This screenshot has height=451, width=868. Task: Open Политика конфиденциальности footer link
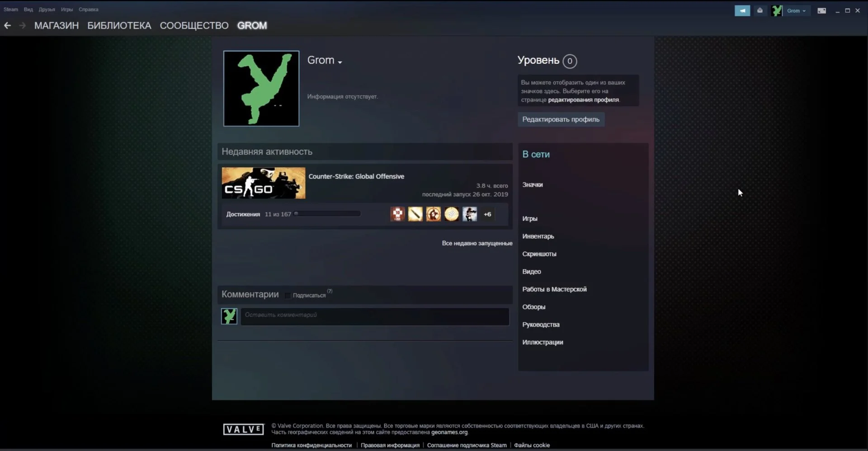[311, 445]
